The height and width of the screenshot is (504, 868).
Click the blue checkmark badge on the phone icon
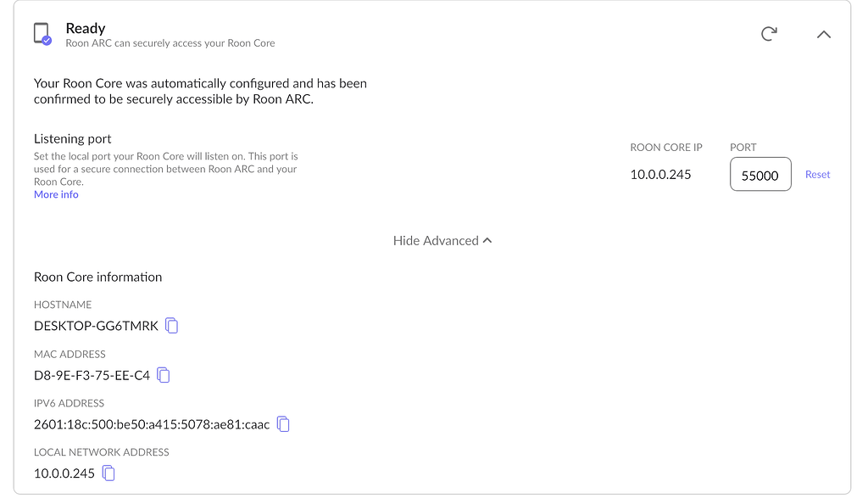pos(48,40)
